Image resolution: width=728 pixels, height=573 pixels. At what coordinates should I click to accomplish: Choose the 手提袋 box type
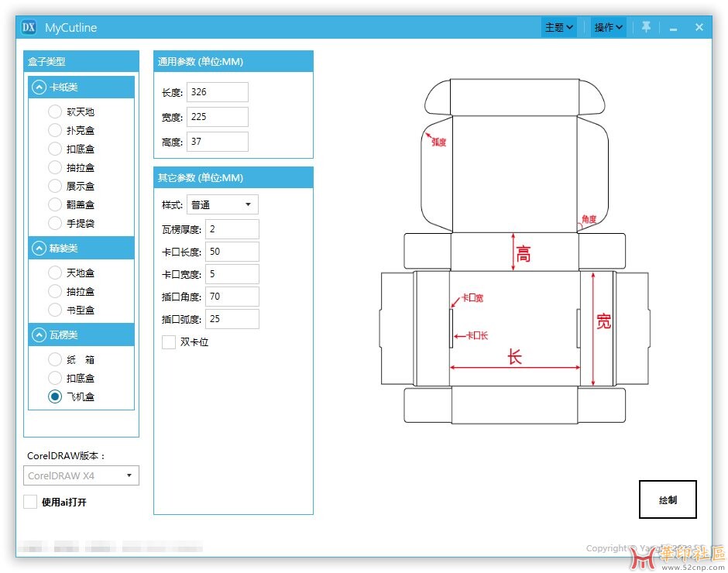tap(55, 224)
